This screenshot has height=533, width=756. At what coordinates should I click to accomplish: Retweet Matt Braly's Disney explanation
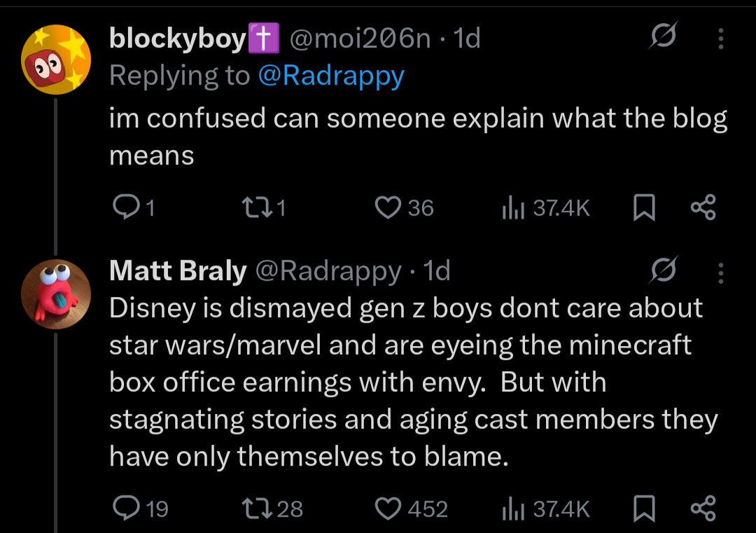[x=251, y=508]
